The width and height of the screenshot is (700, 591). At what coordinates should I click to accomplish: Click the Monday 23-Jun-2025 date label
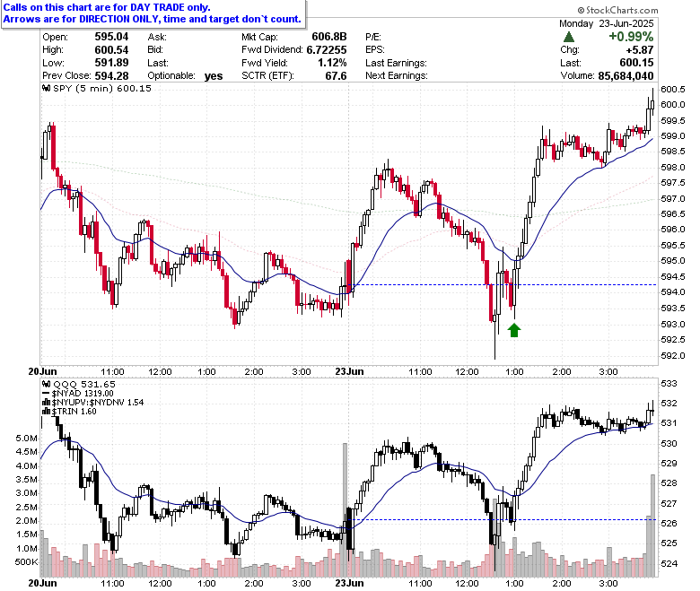pyautogui.click(x=607, y=23)
